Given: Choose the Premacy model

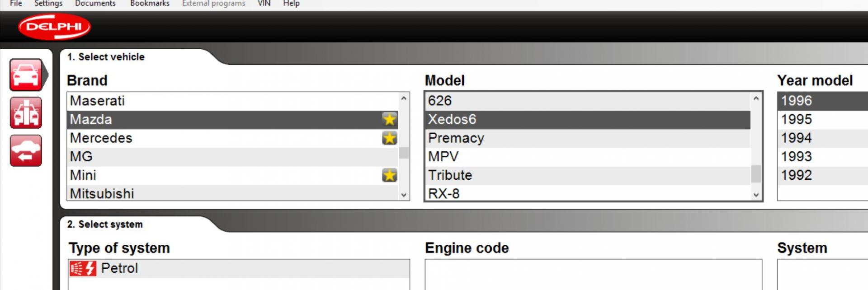Looking at the screenshot, I should point(456,138).
